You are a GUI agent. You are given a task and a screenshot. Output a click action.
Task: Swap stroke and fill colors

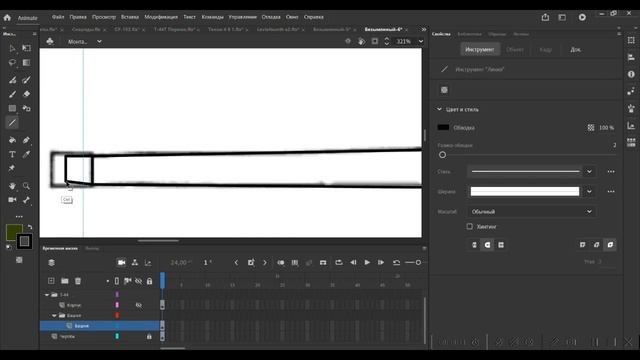[x=30, y=227]
